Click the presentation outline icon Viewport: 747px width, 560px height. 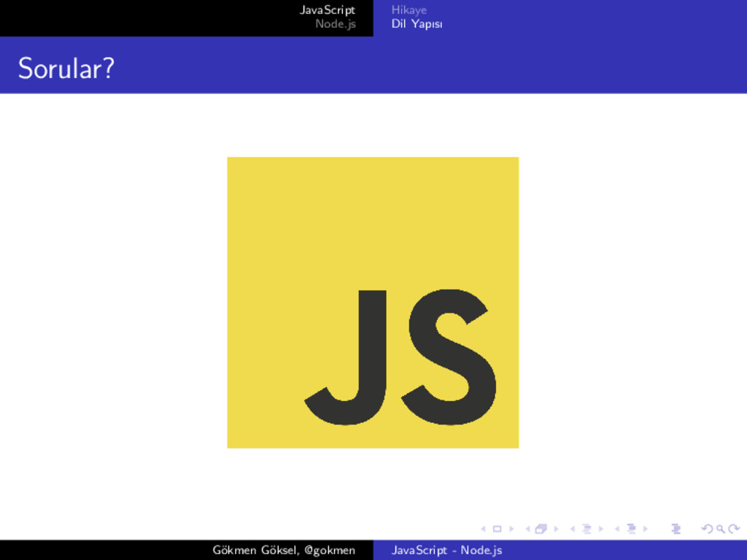tap(676, 529)
